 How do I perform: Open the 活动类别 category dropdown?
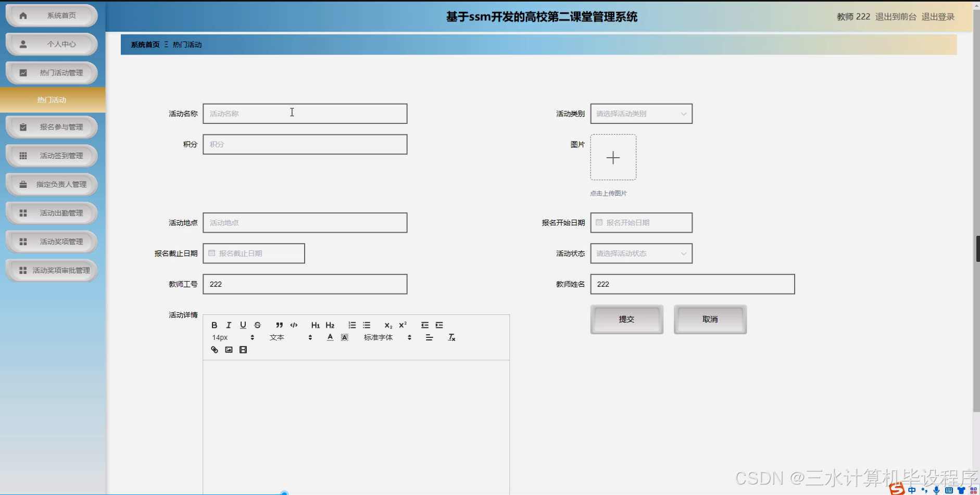click(640, 113)
